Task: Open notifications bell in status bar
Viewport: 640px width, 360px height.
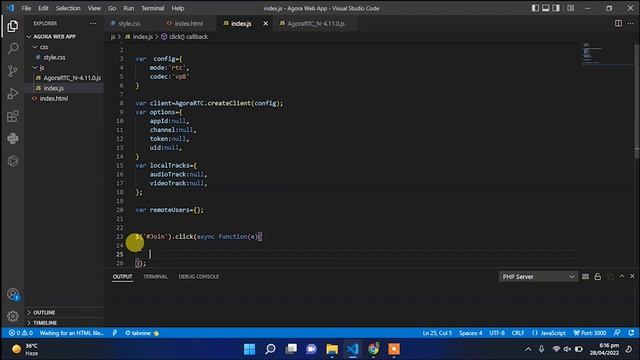Action: click(x=631, y=333)
